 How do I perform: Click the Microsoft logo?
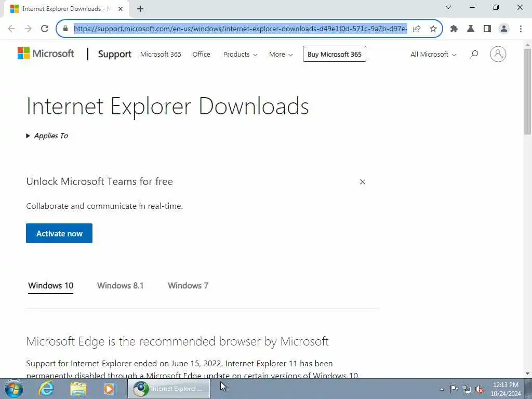(46, 54)
